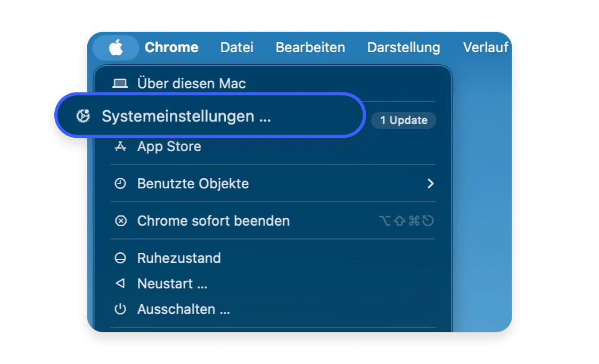599x364 pixels.
Task: Click the clock icon beside Benutzte Objekte
Action: click(121, 184)
